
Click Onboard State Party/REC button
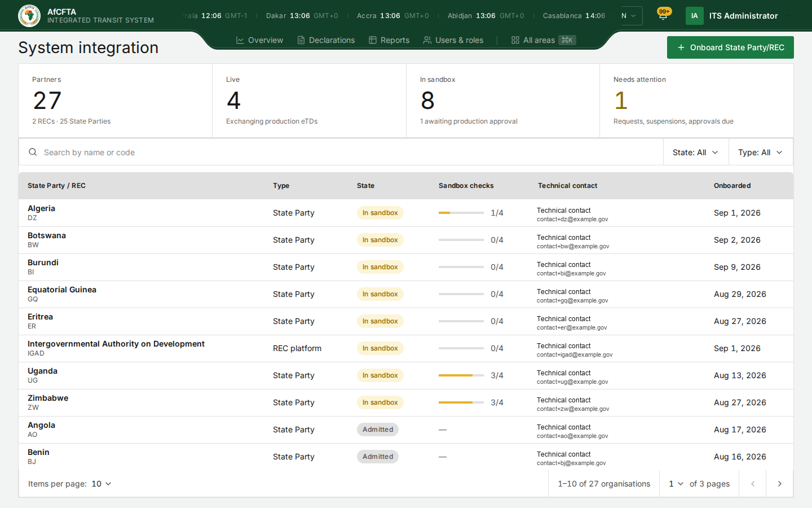tap(730, 47)
